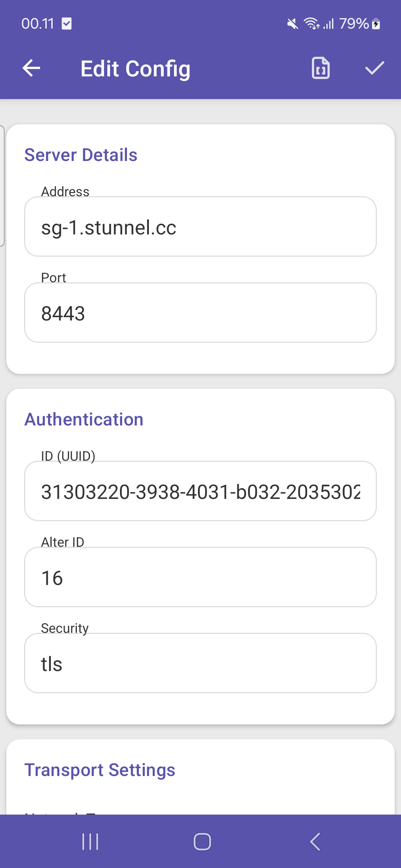The image size is (401, 868).
Task: Tap the Port field showing 8443
Action: (200, 313)
